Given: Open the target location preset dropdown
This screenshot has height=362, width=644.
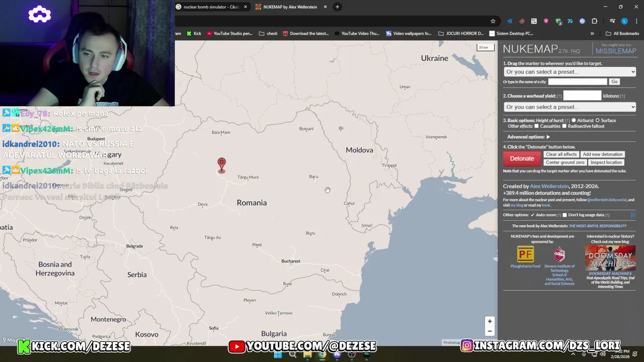Looking at the screenshot, I should [x=570, y=72].
